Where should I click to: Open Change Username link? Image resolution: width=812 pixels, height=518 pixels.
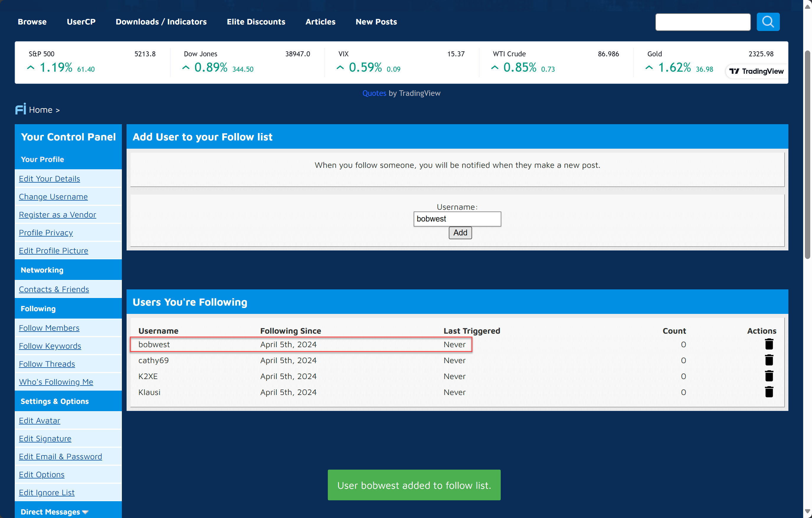[53, 196]
